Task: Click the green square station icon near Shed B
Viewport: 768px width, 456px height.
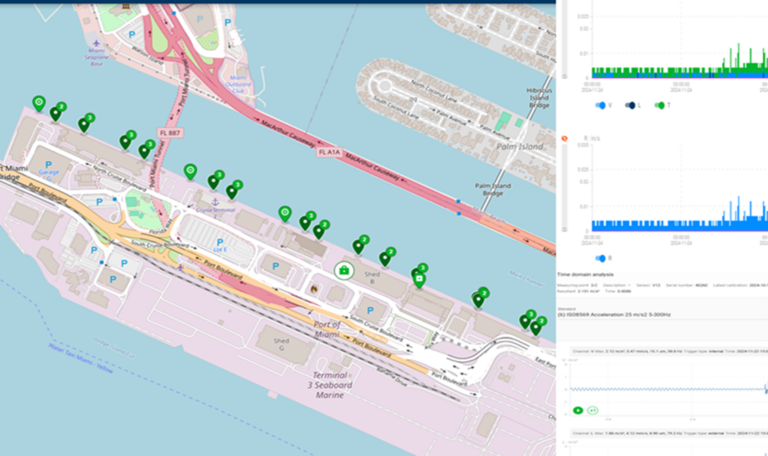Action: [344, 270]
